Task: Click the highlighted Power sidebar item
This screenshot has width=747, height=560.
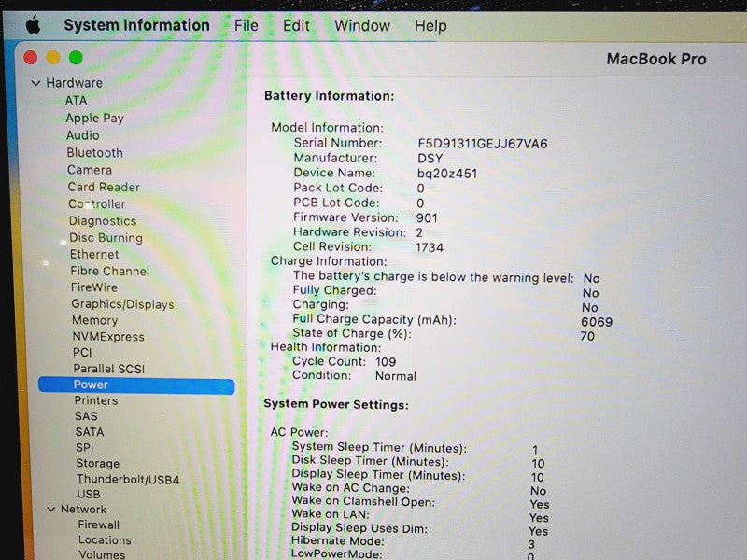Action: [x=136, y=385]
